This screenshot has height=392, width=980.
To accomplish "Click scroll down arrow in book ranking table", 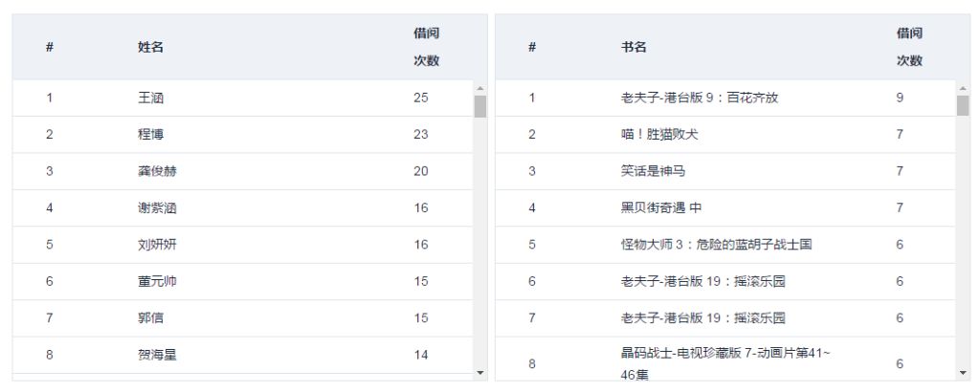I will 963,373.
